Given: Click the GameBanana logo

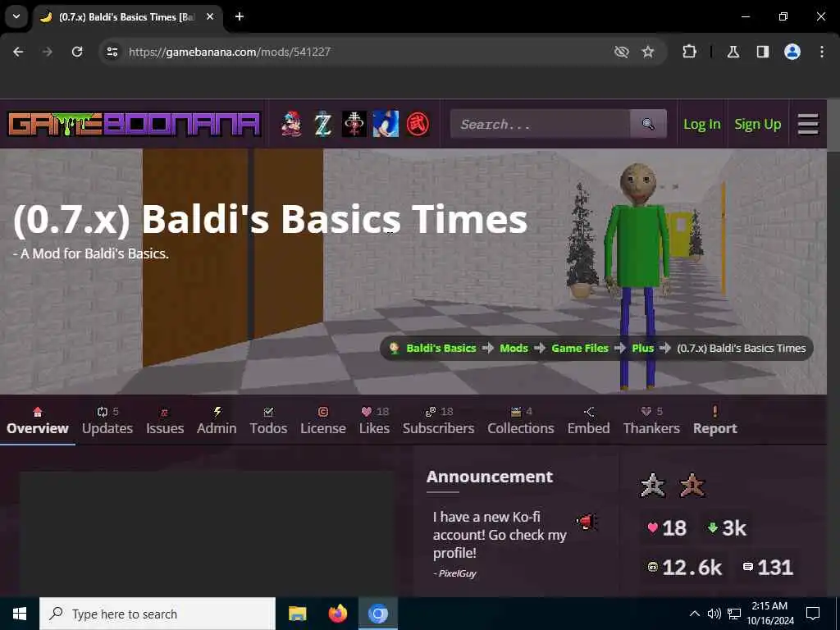Looking at the screenshot, I should tap(135, 124).
